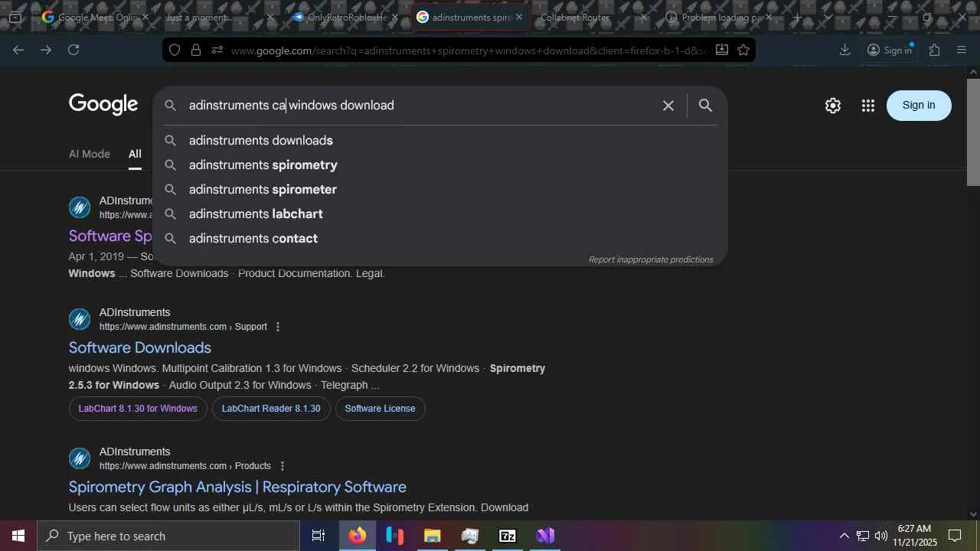The width and height of the screenshot is (980, 551).
Task: Open the Software Downloads result link
Action: click(140, 347)
